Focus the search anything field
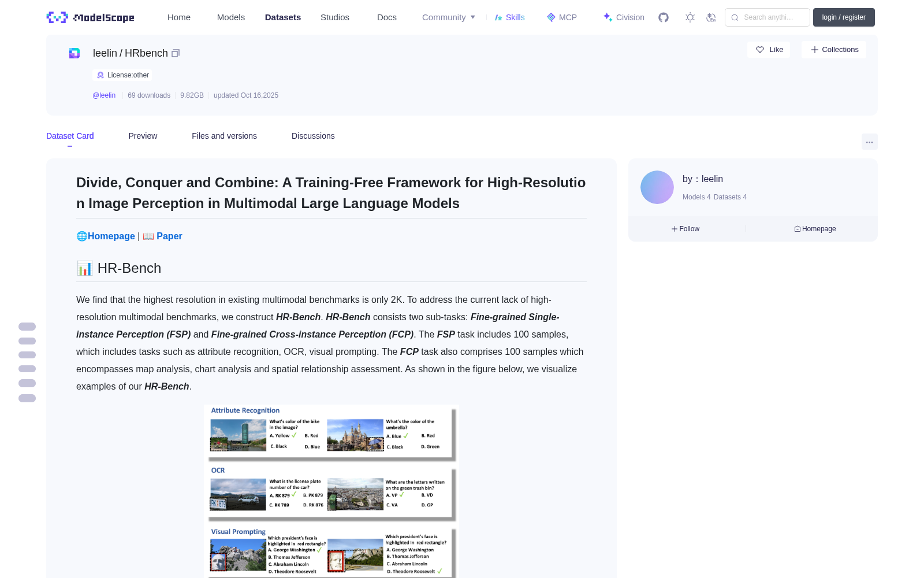 click(x=767, y=17)
